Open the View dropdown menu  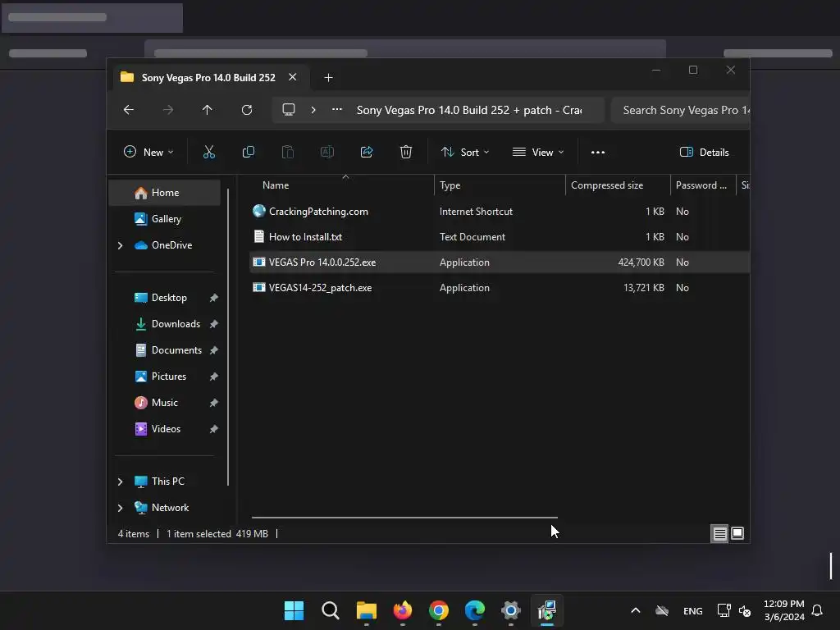(538, 152)
